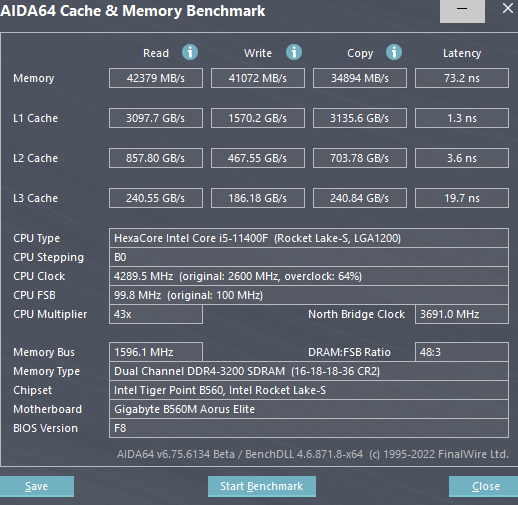The width and height of the screenshot is (518, 505).
Task: Select L3 Cache latency 19.7 ns
Action: (x=462, y=198)
